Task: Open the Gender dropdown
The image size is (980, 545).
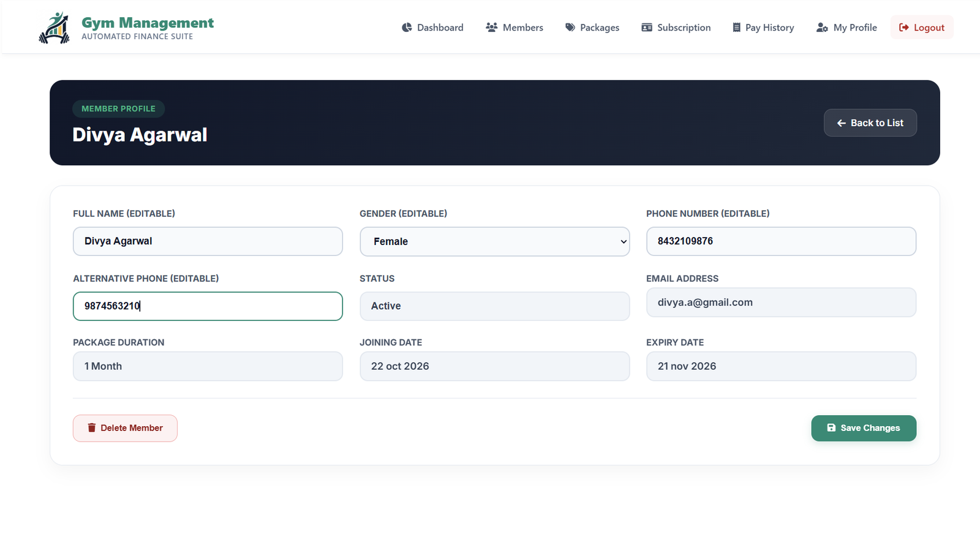Action: pyautogui.click(x=495, y=241)
